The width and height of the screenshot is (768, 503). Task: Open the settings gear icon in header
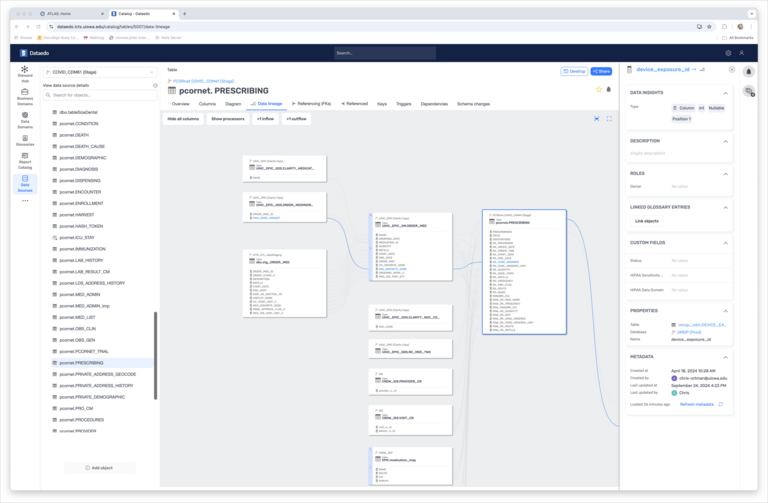(728, 53)
